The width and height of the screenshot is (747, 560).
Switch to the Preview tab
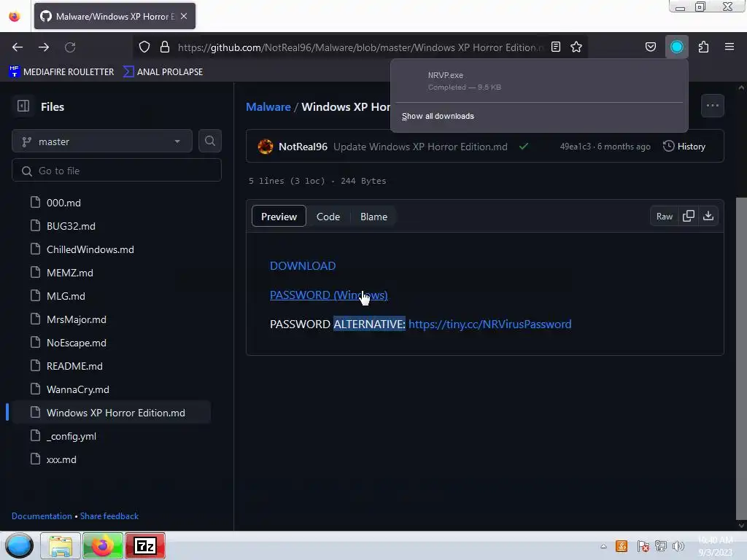(x=279, y=216)
